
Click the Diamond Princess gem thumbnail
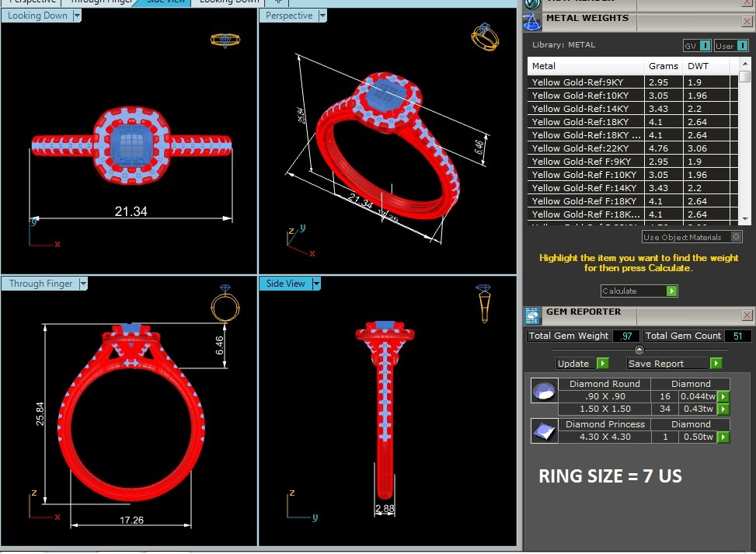click(x=544, y=430)
